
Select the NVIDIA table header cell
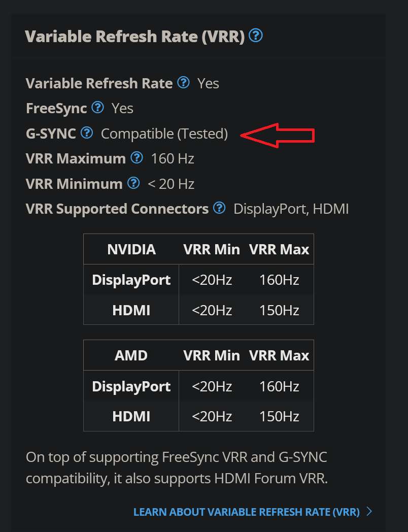(x=131, y=249)
